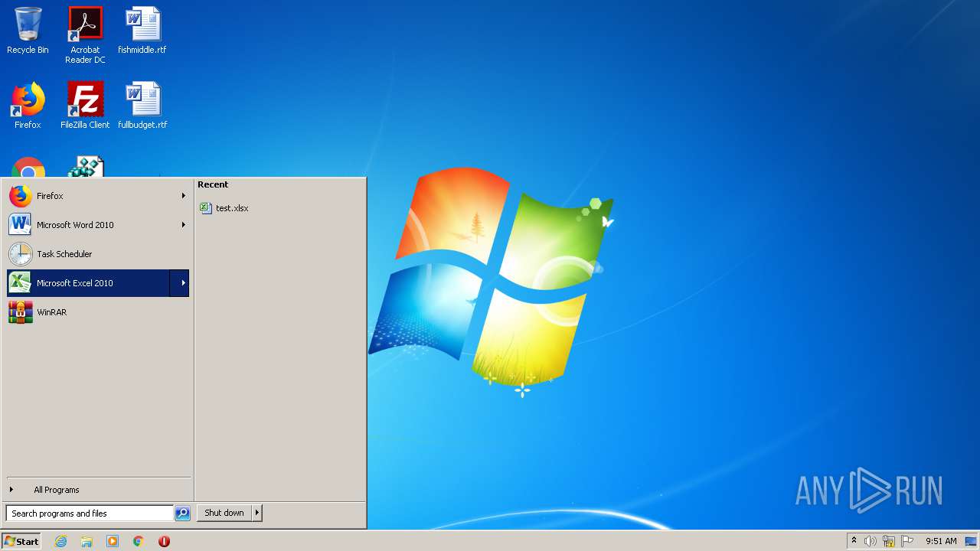The image size is (980, 551).
Task: Click Show desktop button in tray
Action: pos(971,541)
